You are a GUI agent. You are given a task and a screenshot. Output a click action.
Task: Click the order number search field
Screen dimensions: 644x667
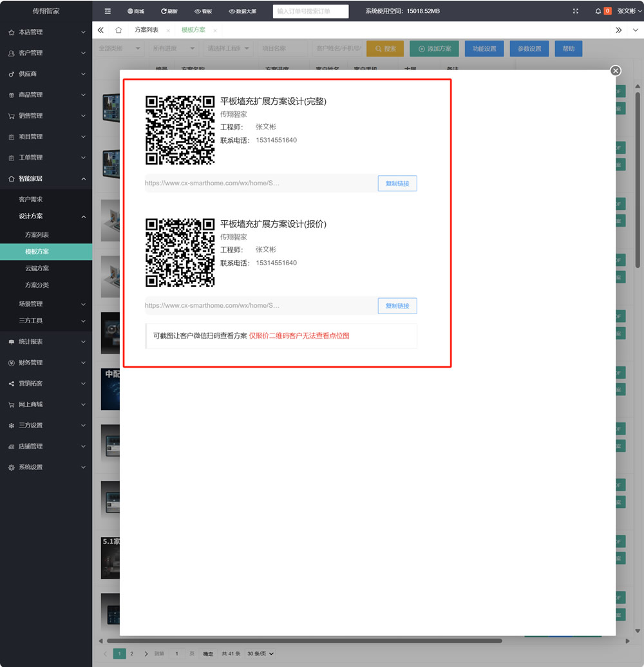pos(310,11)
